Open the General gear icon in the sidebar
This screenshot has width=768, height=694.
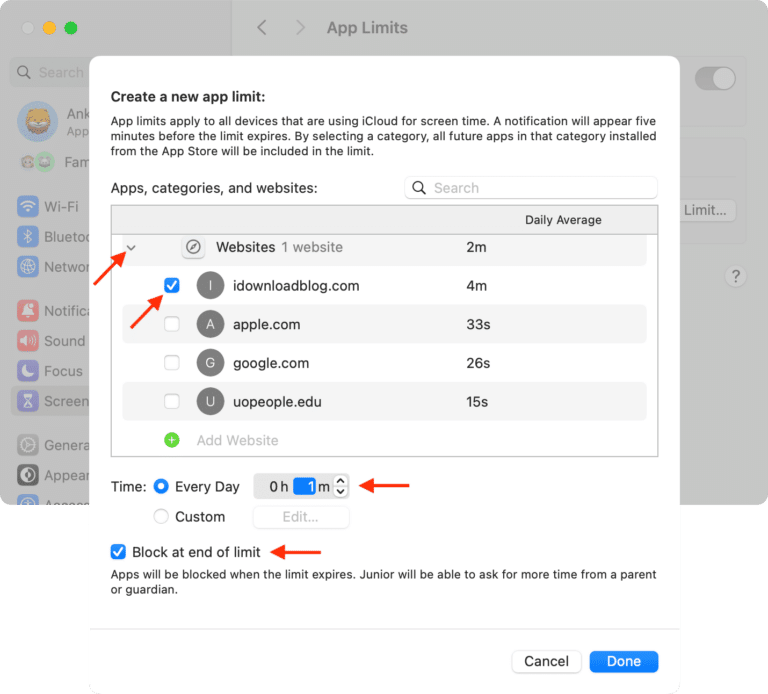[28, 445]
